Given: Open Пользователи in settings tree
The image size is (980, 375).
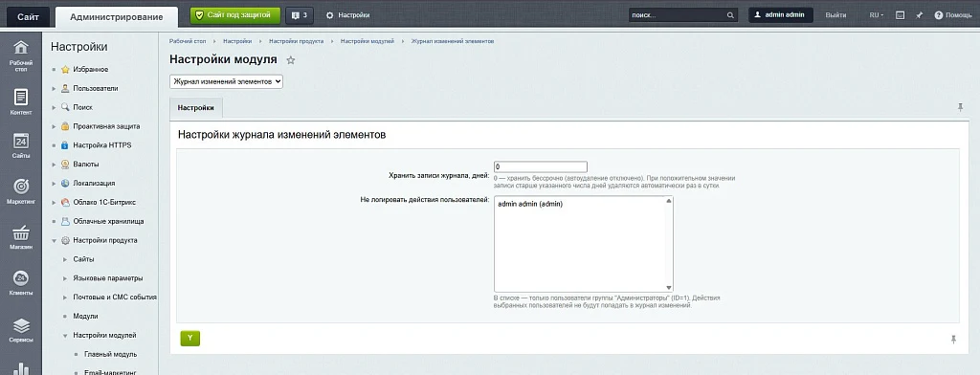Looking at the screenshot, I should (x=95, y=88).
